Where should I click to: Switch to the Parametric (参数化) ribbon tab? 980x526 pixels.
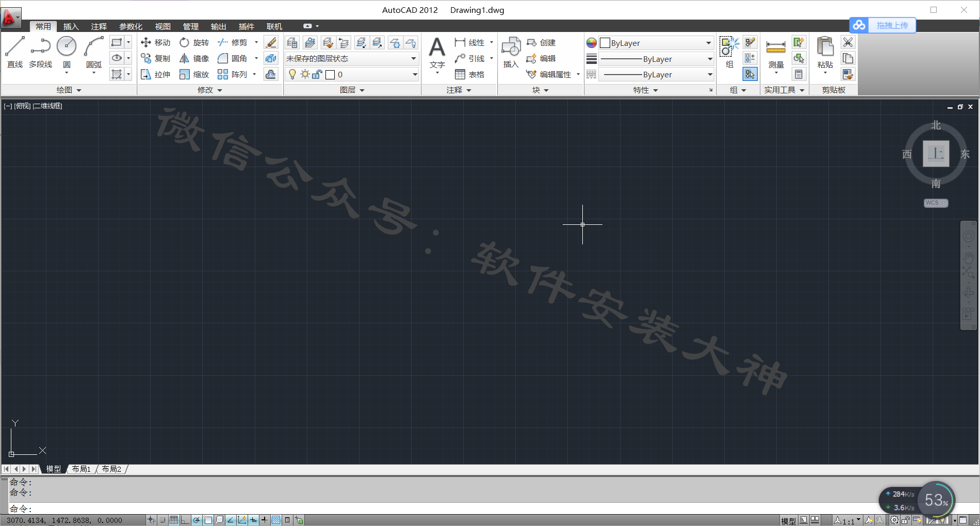(130, 26)
